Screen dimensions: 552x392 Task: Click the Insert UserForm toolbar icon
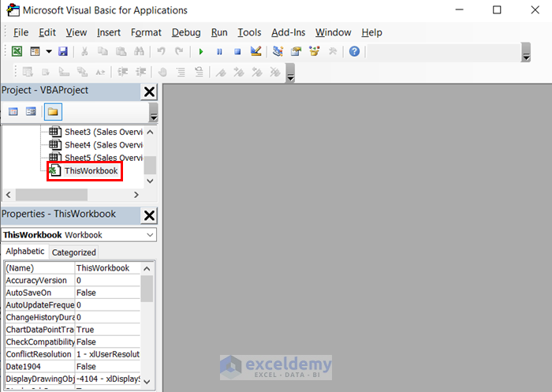pyautogui.click(x=35, y=51)
